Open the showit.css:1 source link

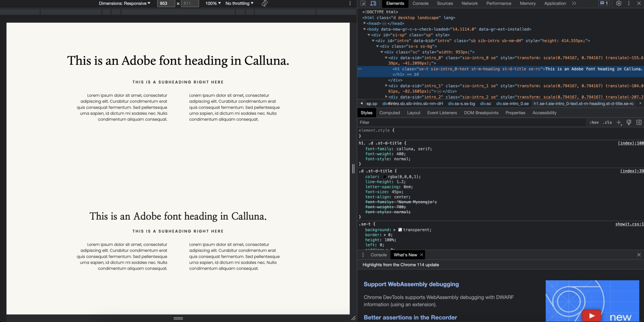click(629, 224)
